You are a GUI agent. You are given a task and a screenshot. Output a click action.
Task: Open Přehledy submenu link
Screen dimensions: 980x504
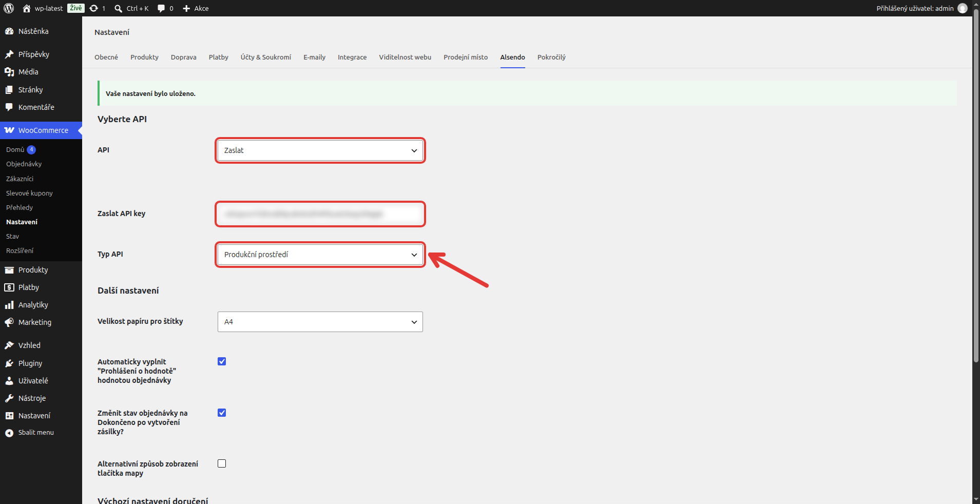coord(20,207)
